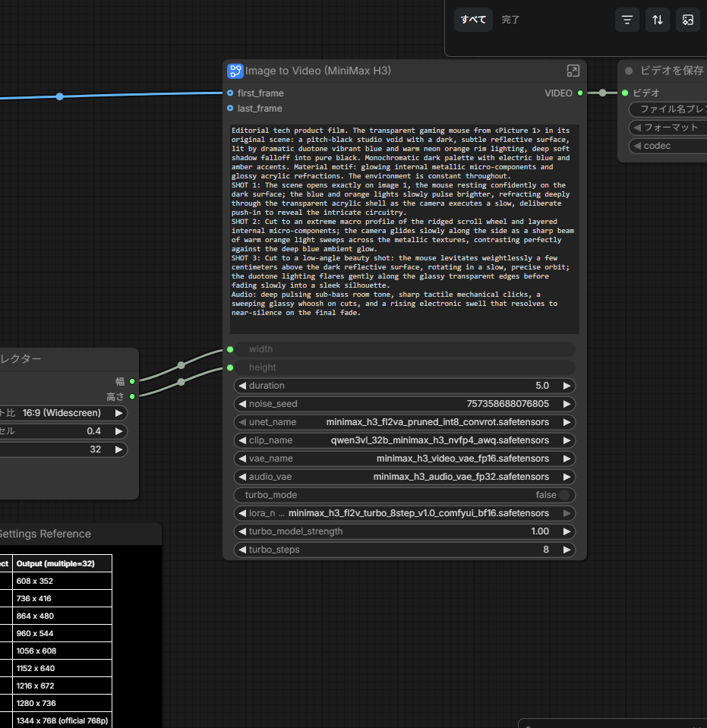Image resolution: width=707 pixels, height=728 pixels.
Task: Decrease the duration value
Action: pos(242,386)
